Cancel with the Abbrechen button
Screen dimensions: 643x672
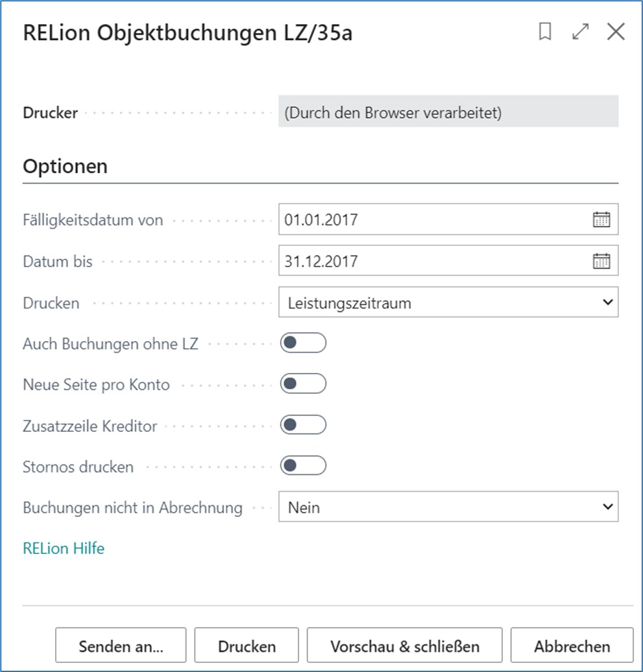[572, 646]
